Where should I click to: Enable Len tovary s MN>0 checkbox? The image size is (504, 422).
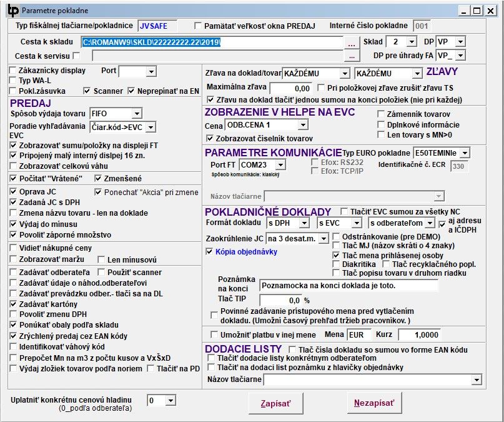381,135
